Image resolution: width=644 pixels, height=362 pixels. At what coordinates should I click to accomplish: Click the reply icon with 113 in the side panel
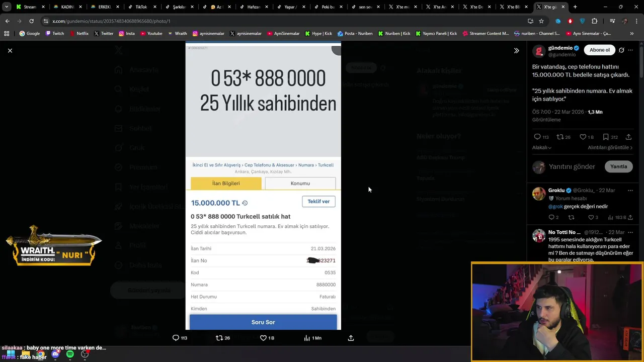click(537, 137)
